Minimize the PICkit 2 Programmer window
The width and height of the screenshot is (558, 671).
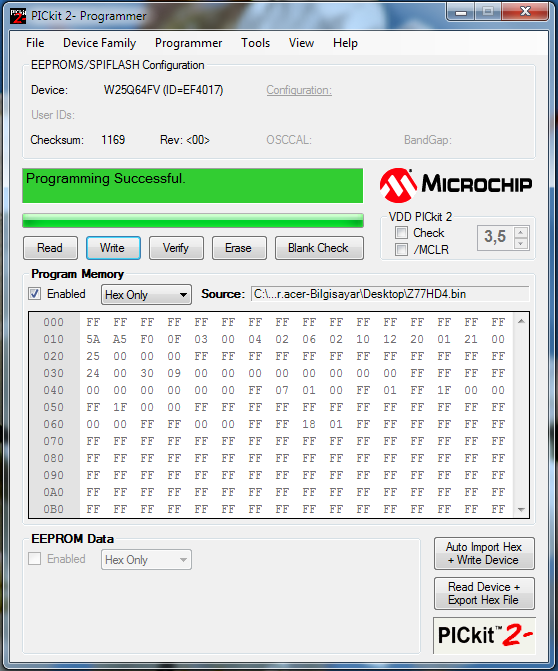[x=460, y=12]
